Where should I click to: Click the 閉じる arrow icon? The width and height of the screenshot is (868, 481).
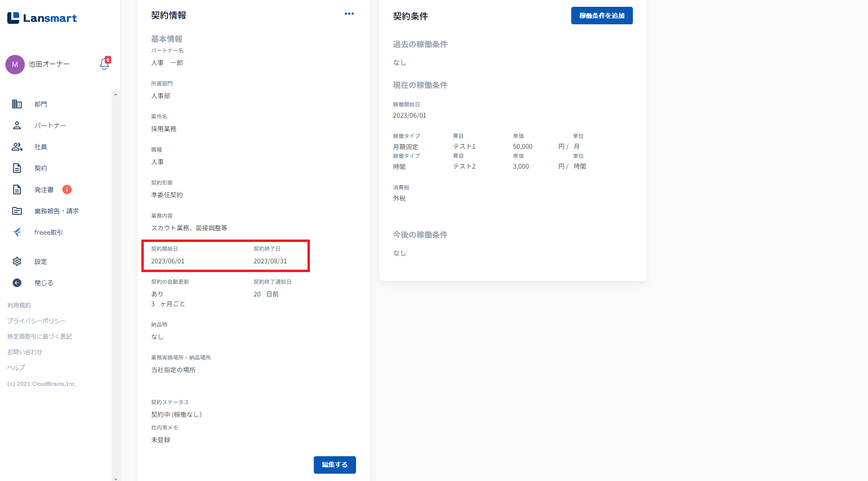(17, 283)
